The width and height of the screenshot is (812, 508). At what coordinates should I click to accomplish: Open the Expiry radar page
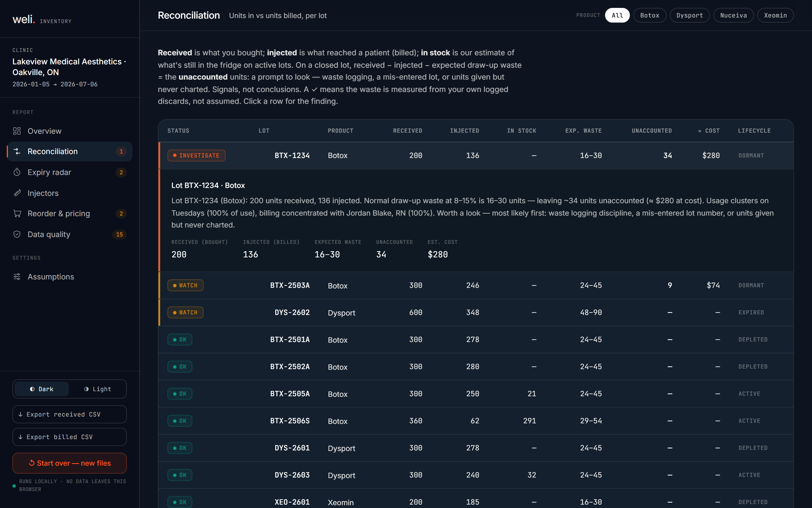(x=69, y=172)
